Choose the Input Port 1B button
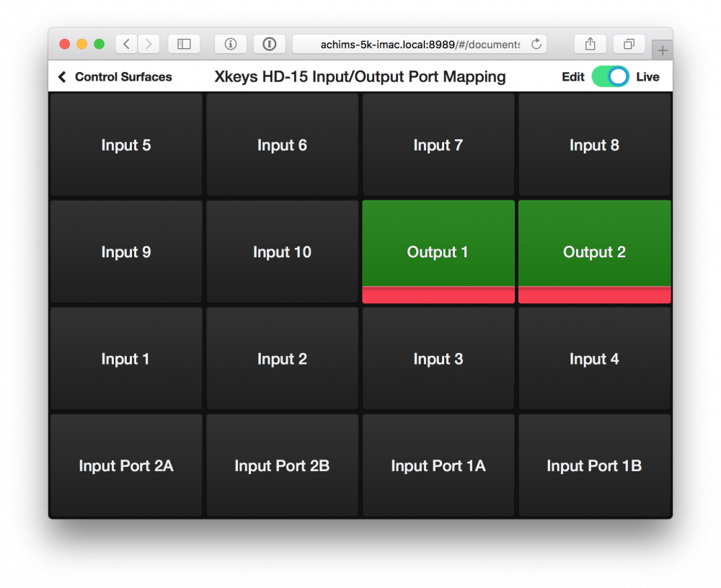The width and height of the screenshot is (721, 588). coord(595,465)
